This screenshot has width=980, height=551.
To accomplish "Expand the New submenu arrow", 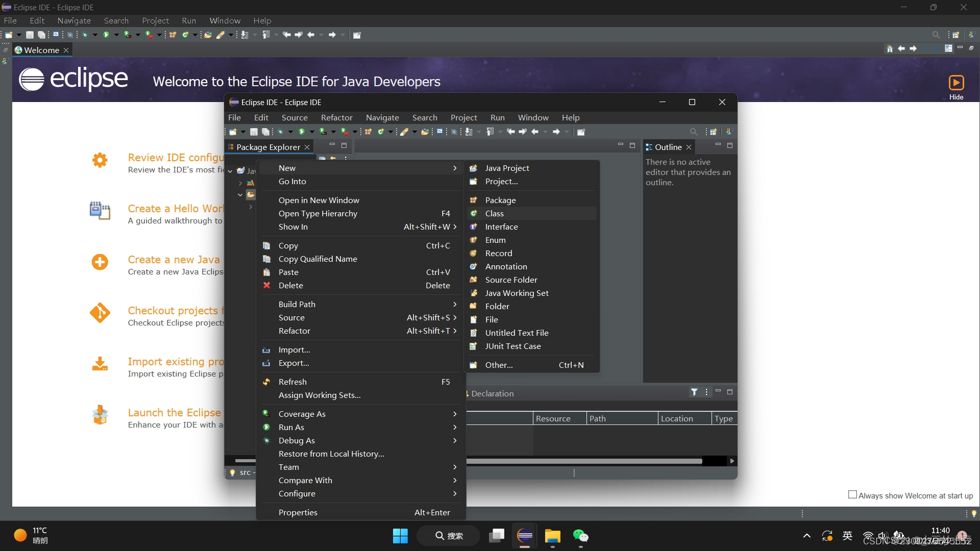I will pyautogui.click(x=455, y=168).
